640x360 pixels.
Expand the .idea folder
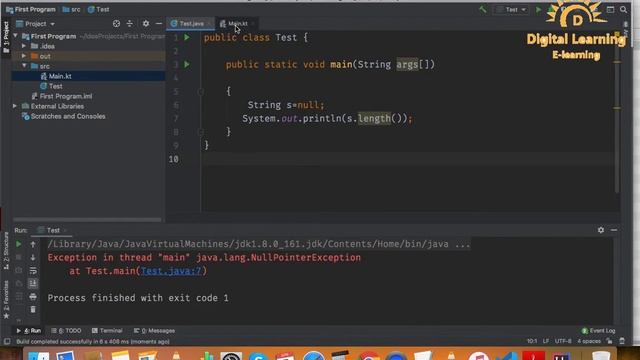24,46
